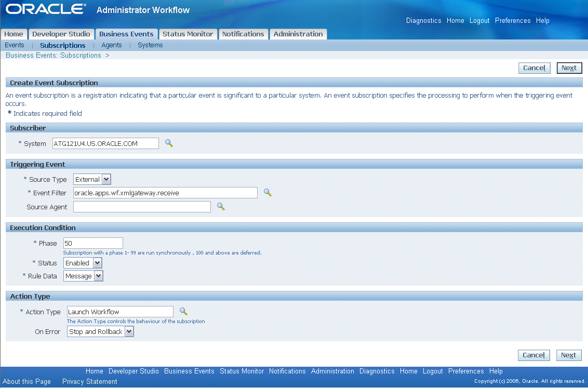Follow Business Events: Subscriptions breadcrumb

pyautogui.click(x=54, y=55)
